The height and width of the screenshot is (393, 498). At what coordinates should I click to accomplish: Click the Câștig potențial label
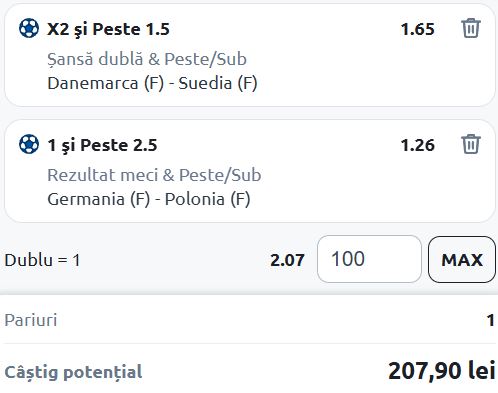click(73, 372)
